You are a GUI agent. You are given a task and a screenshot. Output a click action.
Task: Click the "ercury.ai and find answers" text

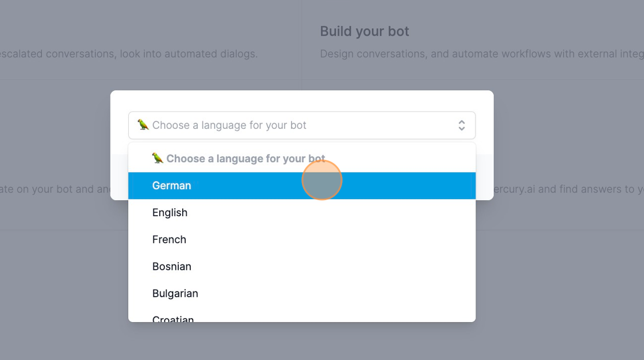tap(569, 189)
